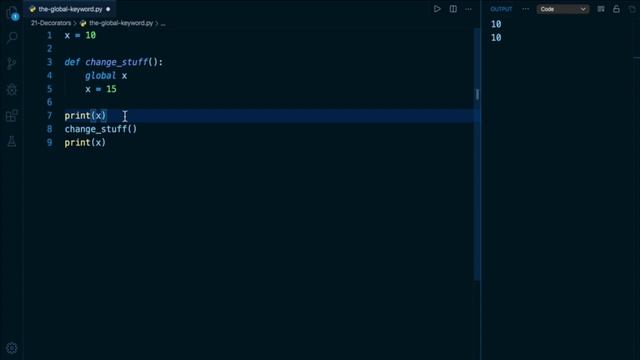Select the the-global-keyword.py editor tab
The width and height of the screenshot is (640, 360).
coord(70,9)
